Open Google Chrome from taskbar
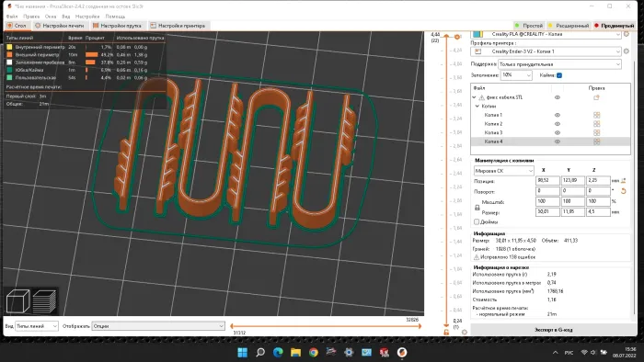 (x=314, y=352)
